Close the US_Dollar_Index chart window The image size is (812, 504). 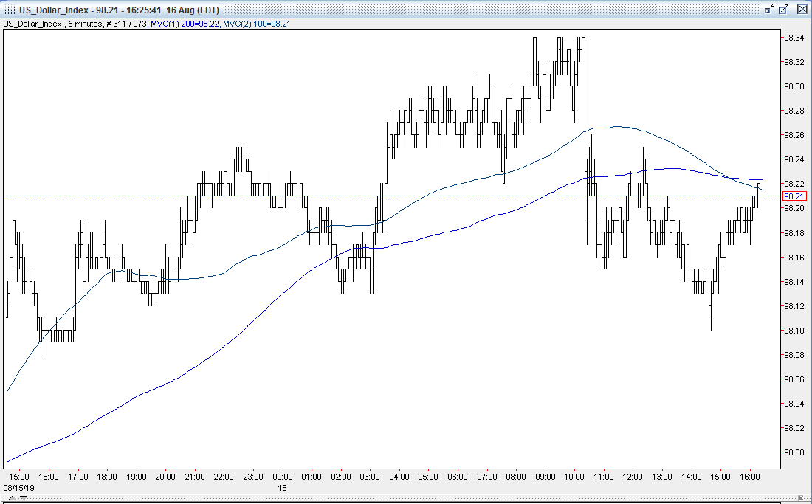(x=801, y=9)
